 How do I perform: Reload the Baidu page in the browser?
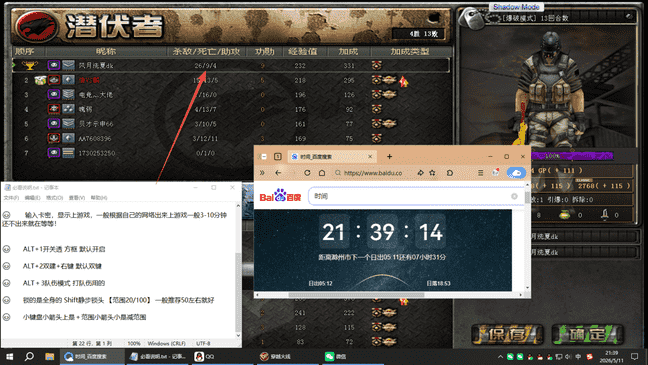pos(307,173)
